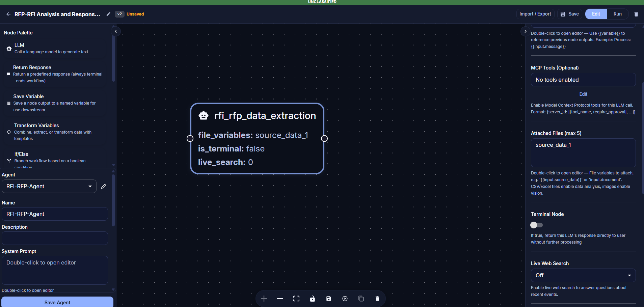Zoom in with the plus icon
This screenshot has width=644, height=307.
click(264, 299)
